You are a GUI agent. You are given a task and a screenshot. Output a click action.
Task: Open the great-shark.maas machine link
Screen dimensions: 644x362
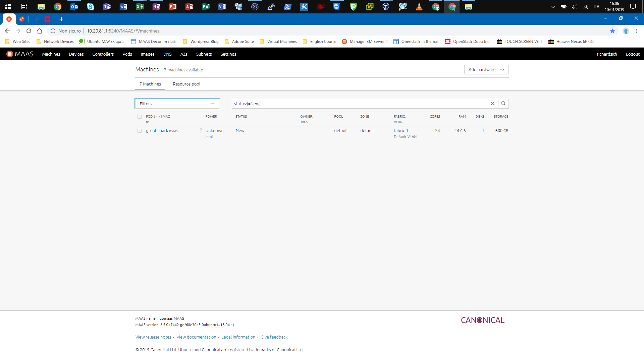tap(162, 131)
